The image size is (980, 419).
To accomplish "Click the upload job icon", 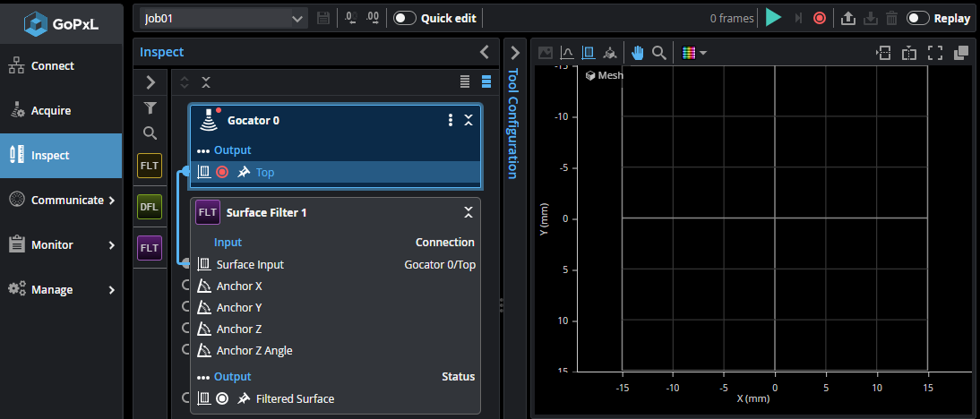I will tap(847, 18).
